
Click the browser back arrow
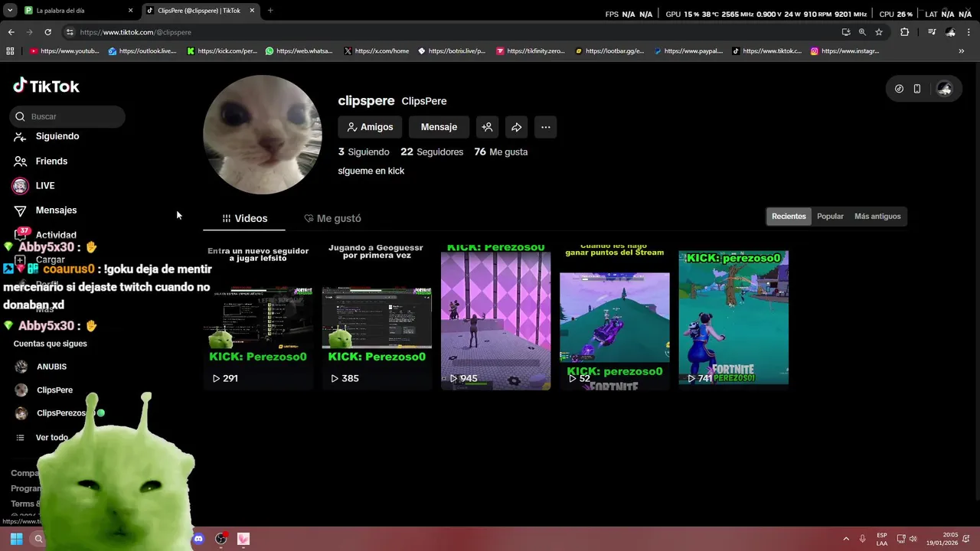coord(11,32)
